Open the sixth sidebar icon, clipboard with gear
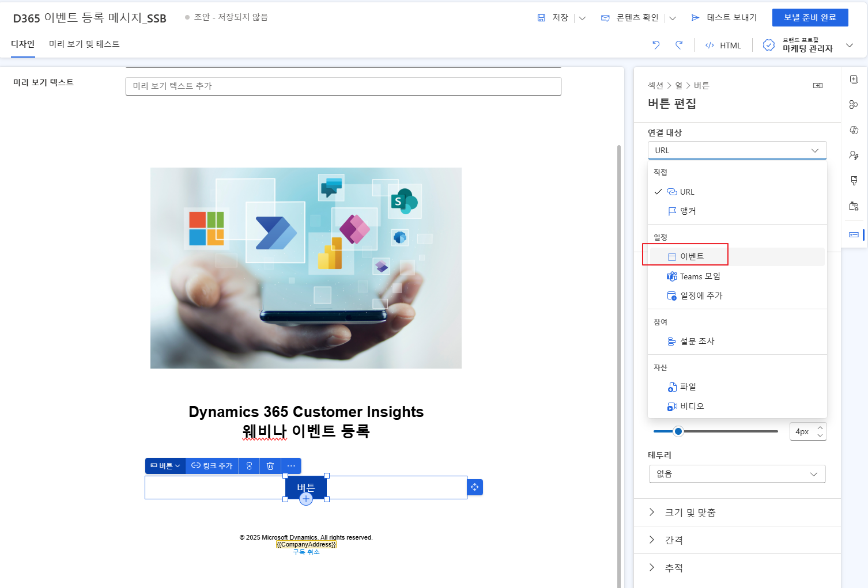Screen dimensions: 868x588 tap(854, 206)
